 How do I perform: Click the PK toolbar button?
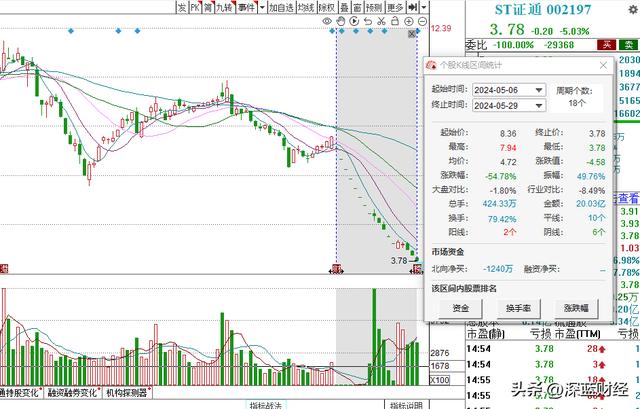click(196, 7)
